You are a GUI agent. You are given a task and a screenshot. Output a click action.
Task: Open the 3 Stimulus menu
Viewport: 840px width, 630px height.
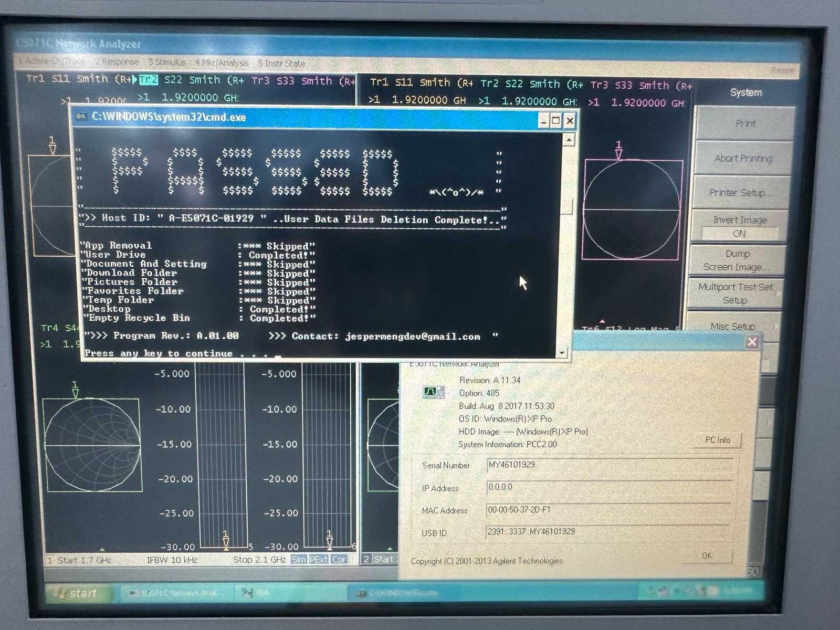[167, 62]
